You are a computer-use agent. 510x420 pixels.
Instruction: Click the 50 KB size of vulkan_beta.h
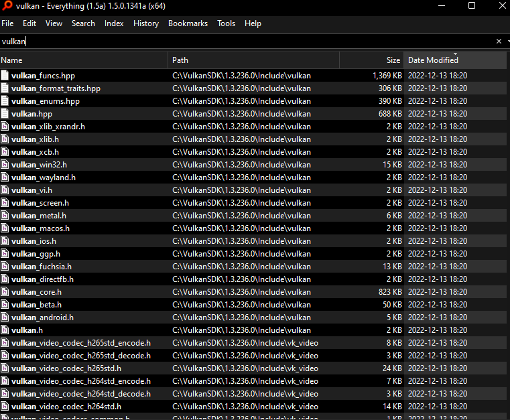pos(392,304)
